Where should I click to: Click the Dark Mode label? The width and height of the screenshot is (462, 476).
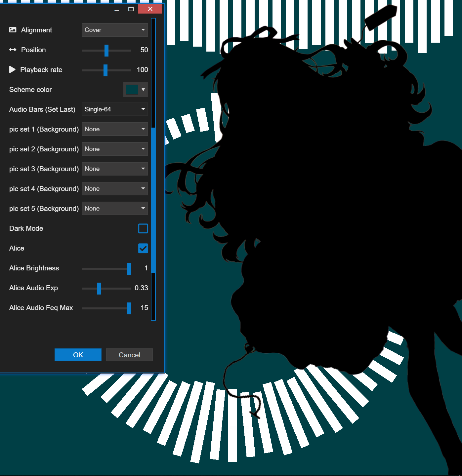tap(26, 228)
